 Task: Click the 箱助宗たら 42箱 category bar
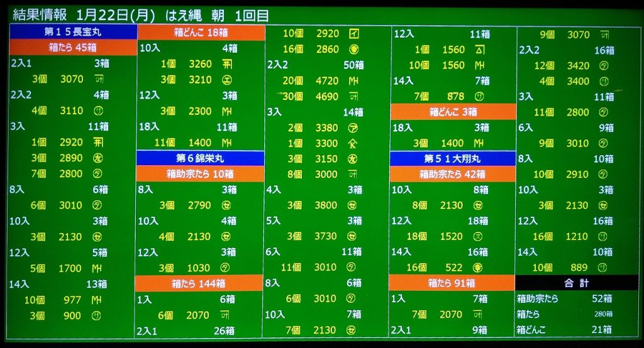(x=453, y=174)
